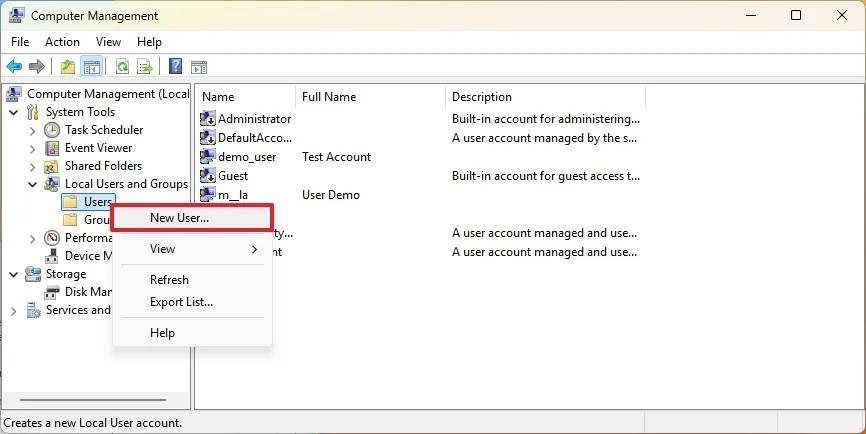Click the System Tools wrench icon
The height and width of the screenshot is (434, 866).
33,112
